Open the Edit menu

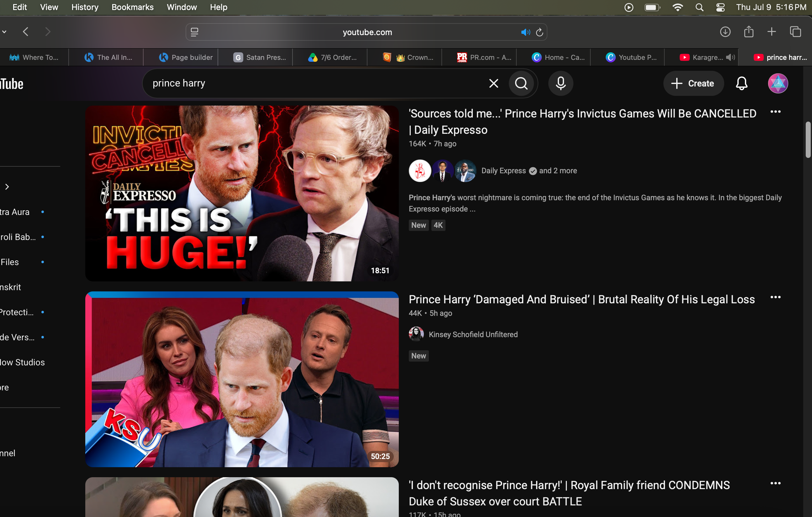[x=19, y=7]
